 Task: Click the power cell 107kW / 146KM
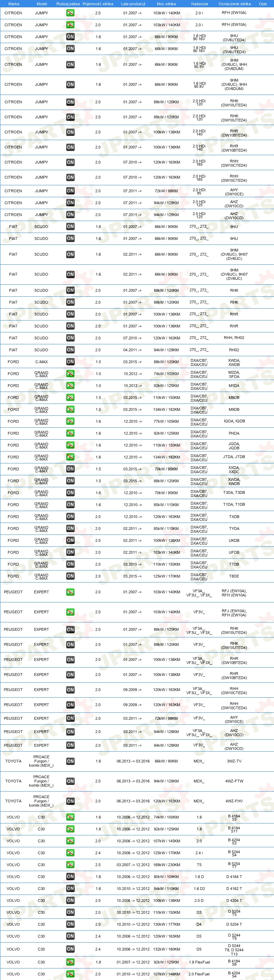click(x=167, y=974)
